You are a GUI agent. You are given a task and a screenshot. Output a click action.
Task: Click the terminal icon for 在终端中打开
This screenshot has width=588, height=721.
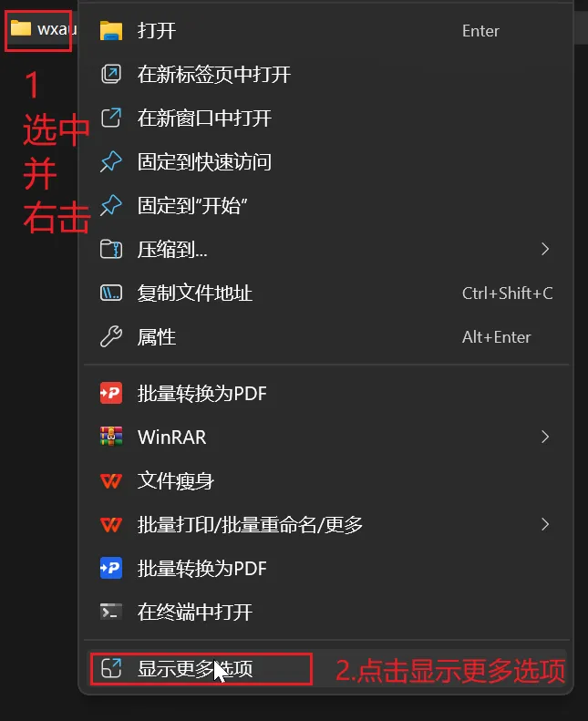[x=111, y=612]
